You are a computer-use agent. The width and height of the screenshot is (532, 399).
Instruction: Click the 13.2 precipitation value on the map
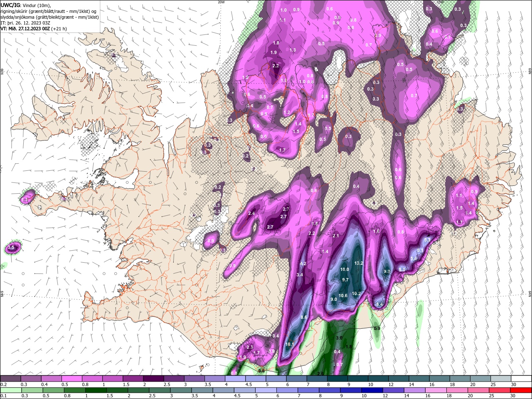tap(358, 263)
